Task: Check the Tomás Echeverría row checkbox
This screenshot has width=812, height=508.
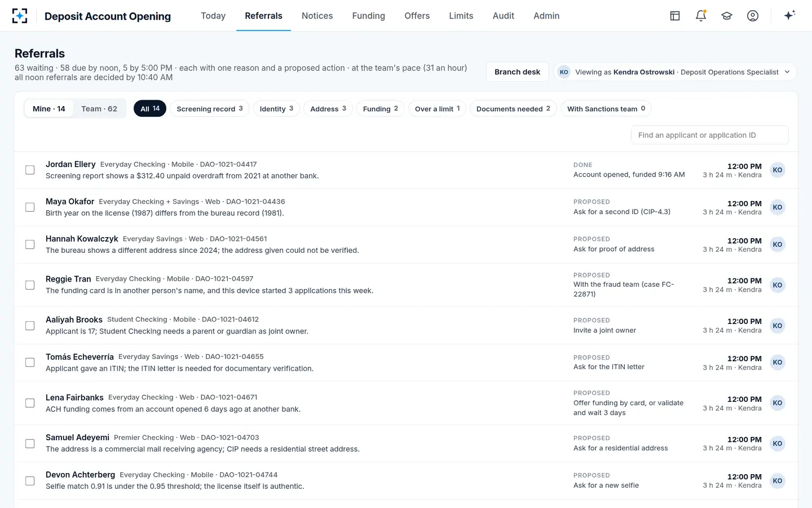Action: 30,362
